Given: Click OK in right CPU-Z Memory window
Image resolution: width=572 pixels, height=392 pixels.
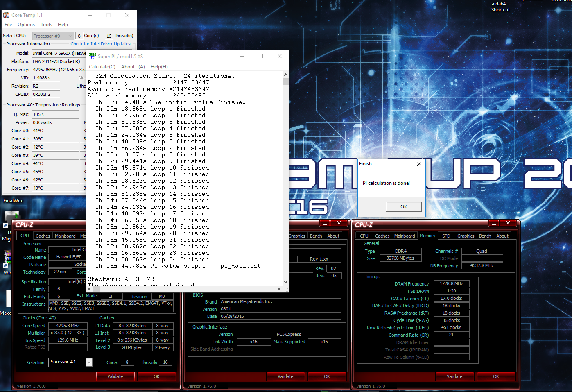Looking at the screenshot, I should [x=496, y=376].
